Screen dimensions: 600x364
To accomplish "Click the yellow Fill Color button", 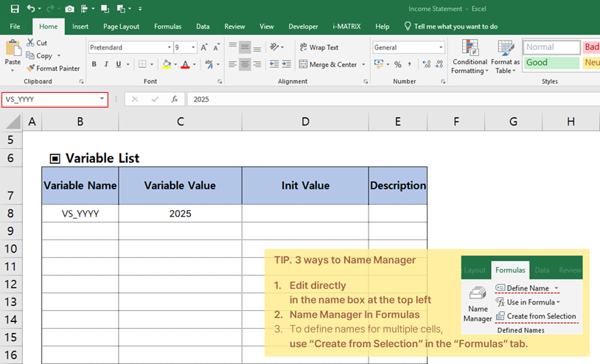I will tap(166, 64).
